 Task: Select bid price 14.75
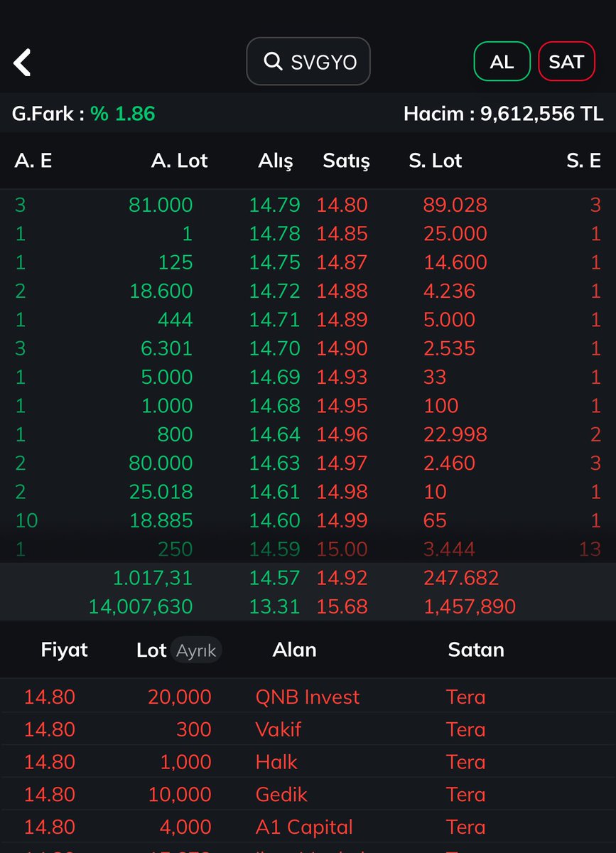pos(274,262)
